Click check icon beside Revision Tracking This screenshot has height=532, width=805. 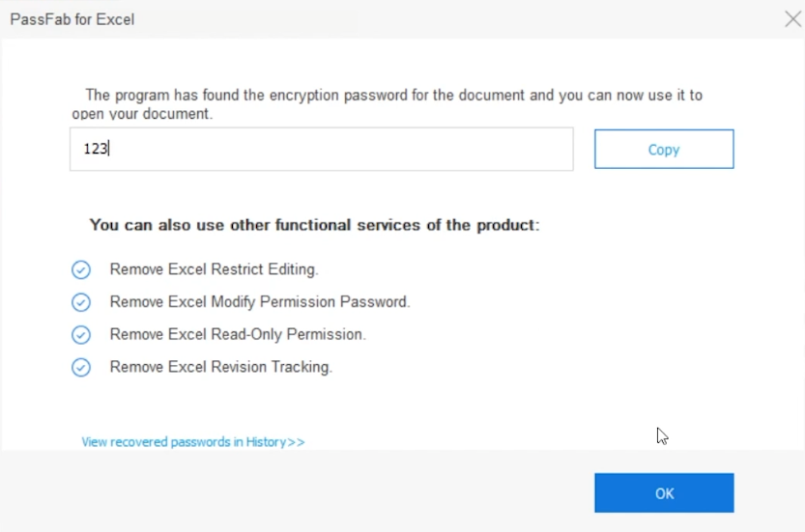click(x=81, y=368)
